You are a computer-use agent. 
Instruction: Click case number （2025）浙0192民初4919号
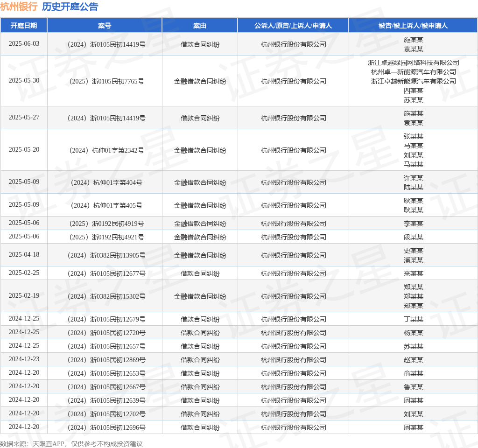[x=105, y=224]
